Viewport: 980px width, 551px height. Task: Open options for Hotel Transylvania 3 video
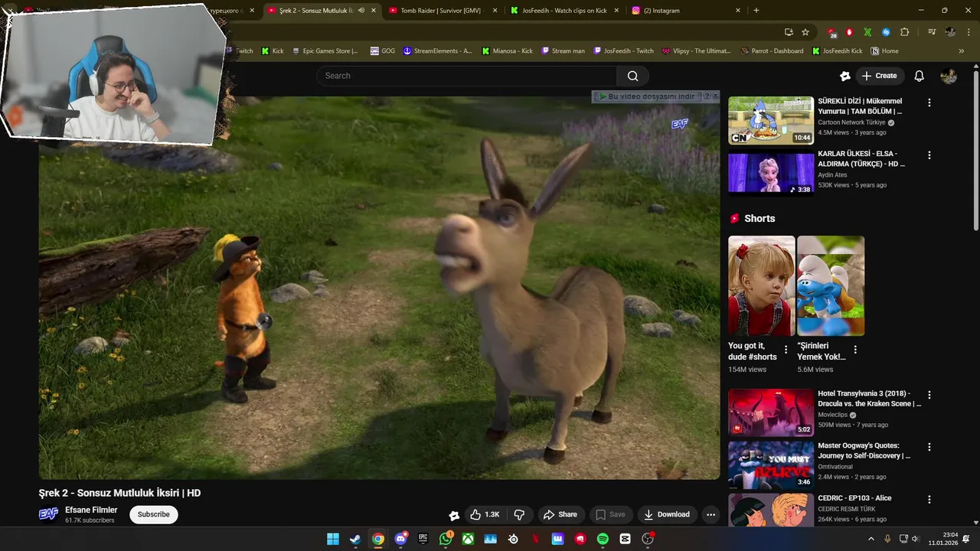[929, 396]
